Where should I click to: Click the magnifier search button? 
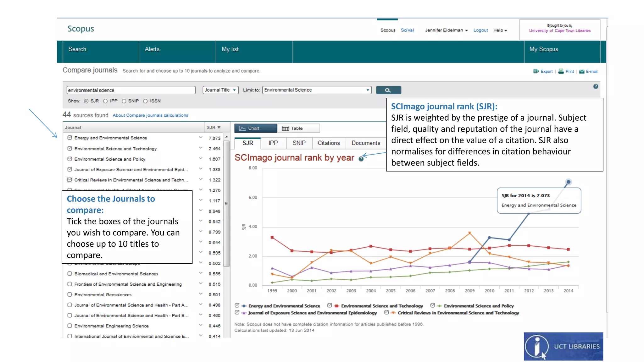click(x=388, y=90)
